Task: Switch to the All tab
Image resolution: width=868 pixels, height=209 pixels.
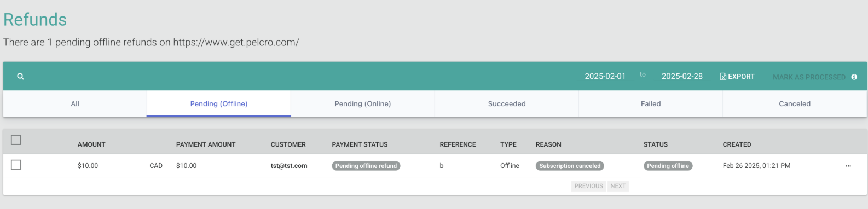Action: point(75,104)
